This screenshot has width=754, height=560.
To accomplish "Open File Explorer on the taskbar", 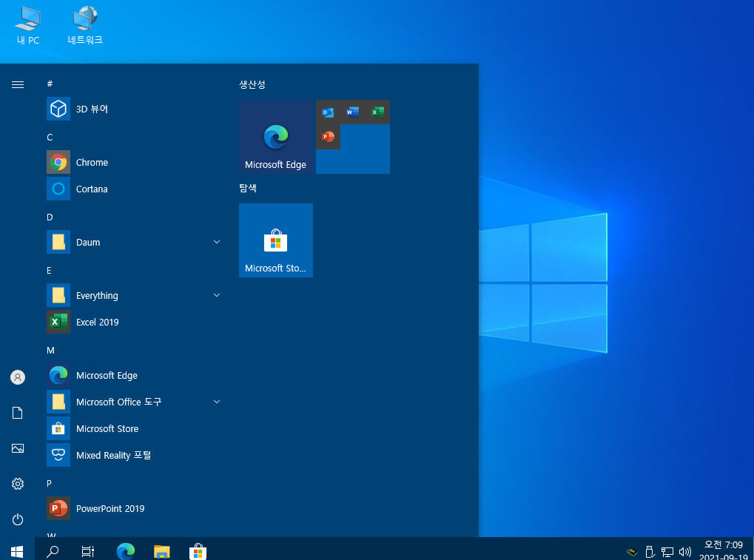I will [161, 551].
